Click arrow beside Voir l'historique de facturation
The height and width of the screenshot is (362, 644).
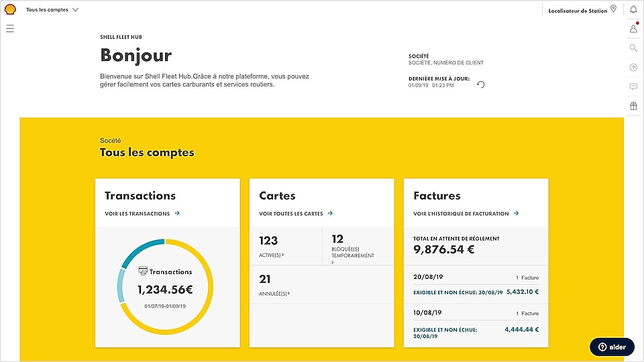pyautogui.click(x=517, y=213)
